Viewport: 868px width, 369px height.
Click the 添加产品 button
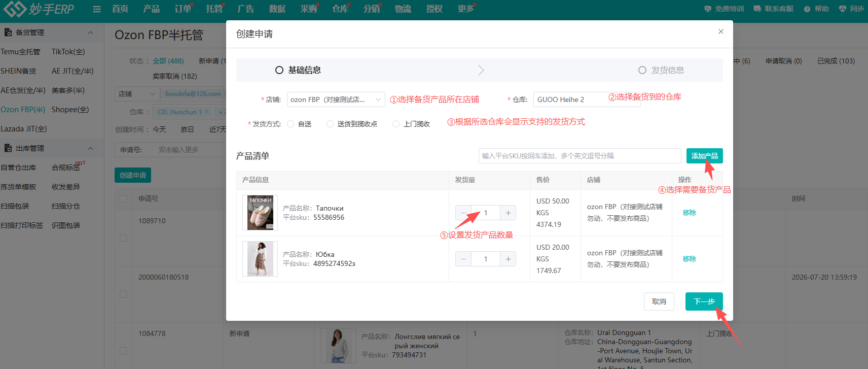704,156
